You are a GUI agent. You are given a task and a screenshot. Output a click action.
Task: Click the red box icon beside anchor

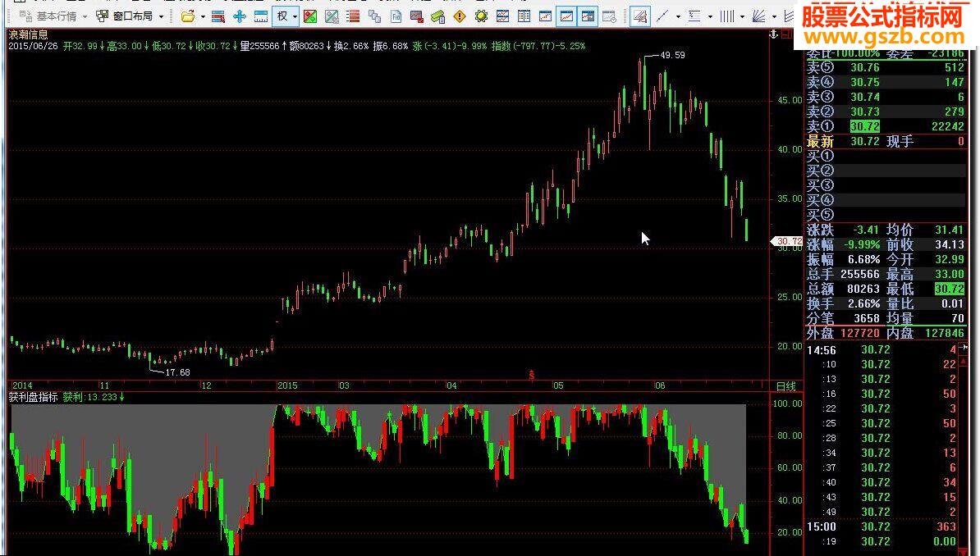pyautogui.click(x=789, y=34)
